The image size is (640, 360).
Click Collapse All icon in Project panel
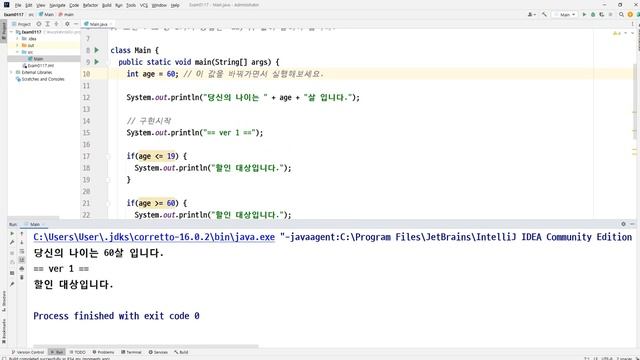pyautogui.click(x=56, y=24)
